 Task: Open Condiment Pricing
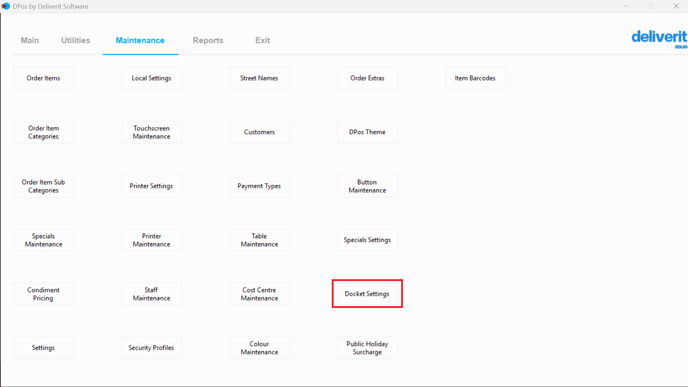tap(43, 294)
